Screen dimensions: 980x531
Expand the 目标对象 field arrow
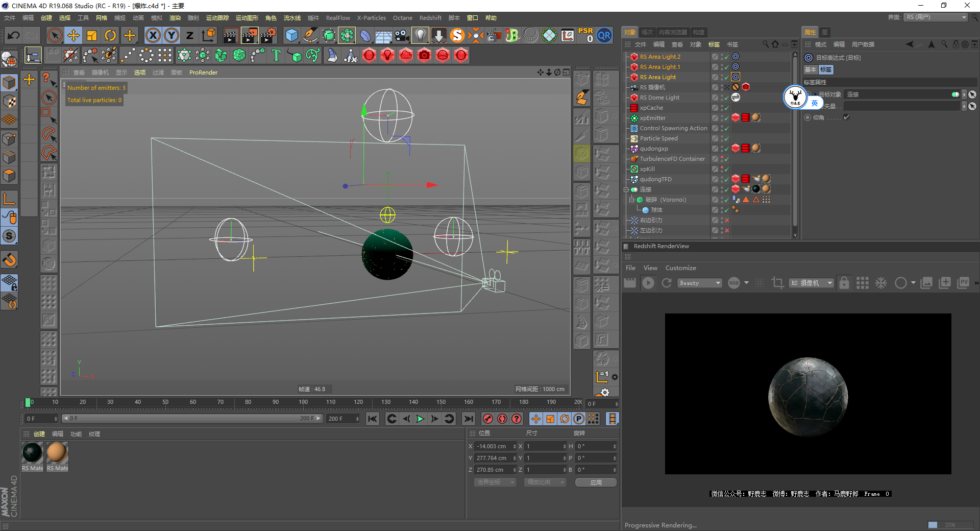tap(964, 94)
